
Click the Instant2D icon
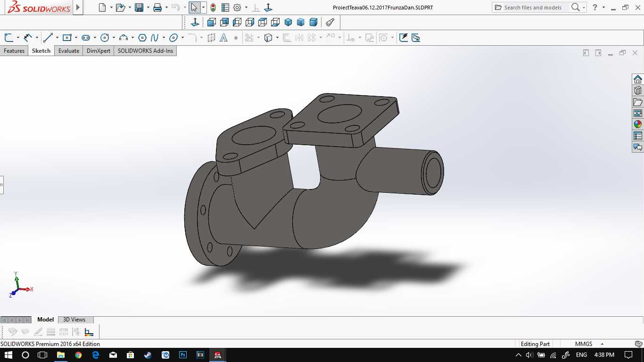[416, 38]
